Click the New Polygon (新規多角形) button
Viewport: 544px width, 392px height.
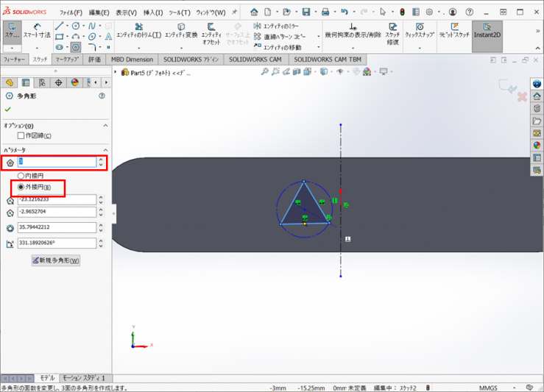(56, 260)
